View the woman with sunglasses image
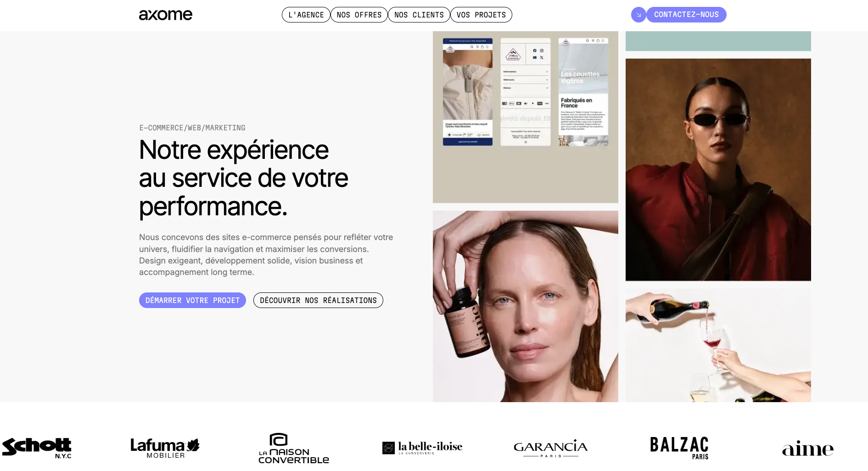This screenshot has width=868, height=471. (x=718, y=170)
